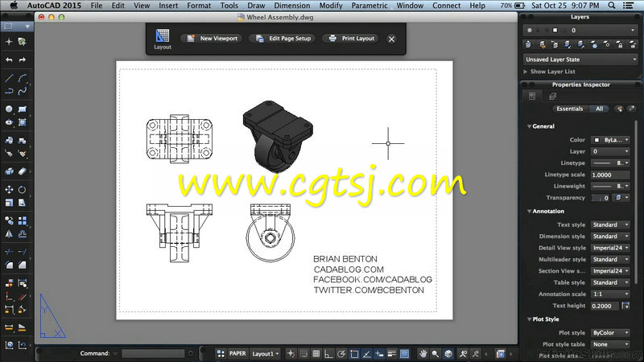Open the Dimension menu
644x362 pixels.
pos(292,6)
